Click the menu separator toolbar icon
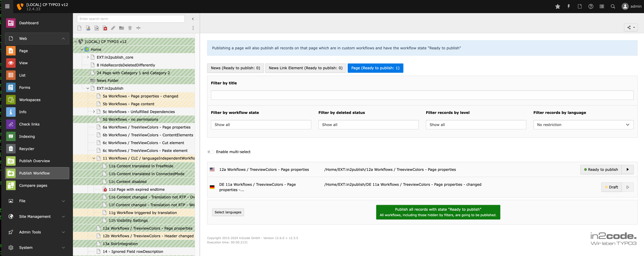The width and height of the screenshot is (644, 256). (x=138, y=28)
